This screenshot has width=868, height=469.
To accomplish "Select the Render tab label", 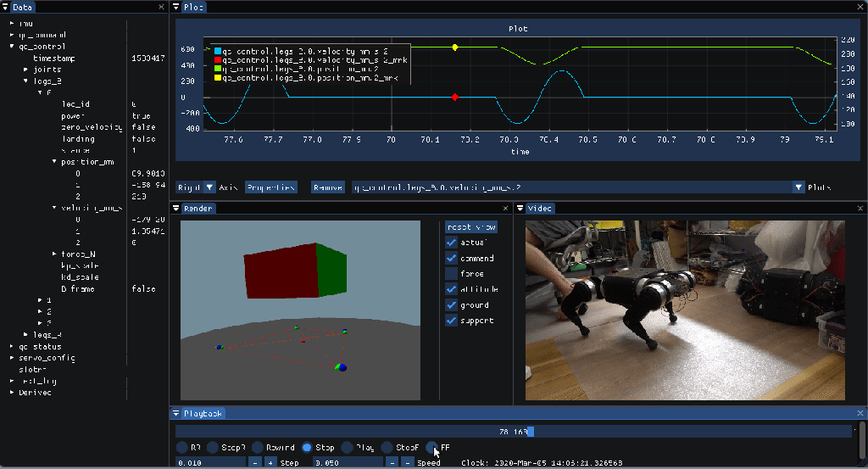I will coord(198,208).
